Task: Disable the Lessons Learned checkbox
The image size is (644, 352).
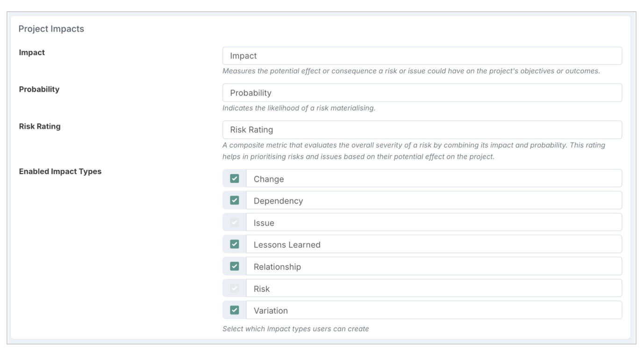Action: [x=235, y=244]
